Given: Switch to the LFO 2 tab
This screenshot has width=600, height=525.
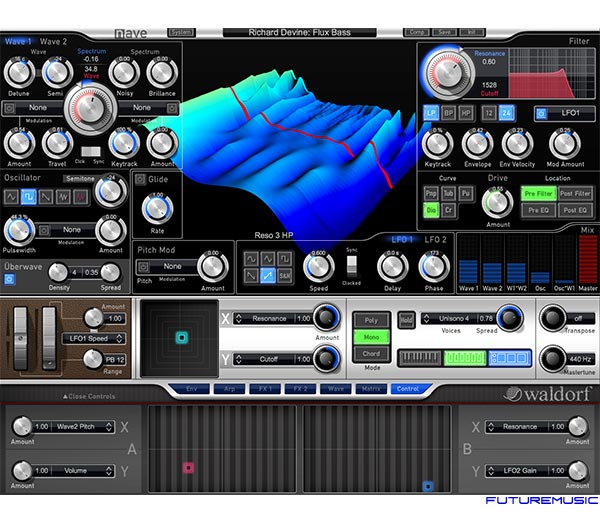Looking at the screenshot, I should [435, 240].
